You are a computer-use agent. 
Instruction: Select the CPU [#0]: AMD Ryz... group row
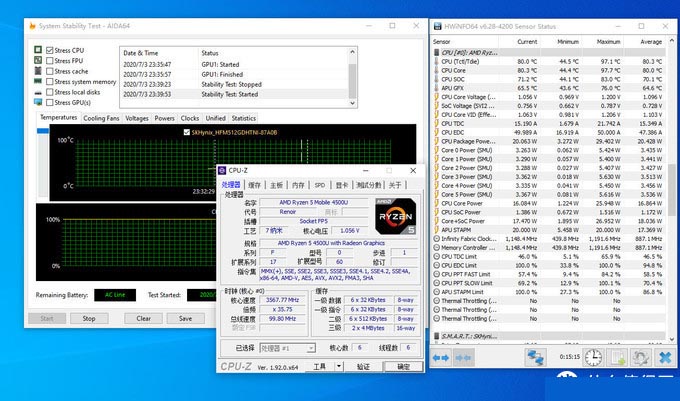[549, 52]
